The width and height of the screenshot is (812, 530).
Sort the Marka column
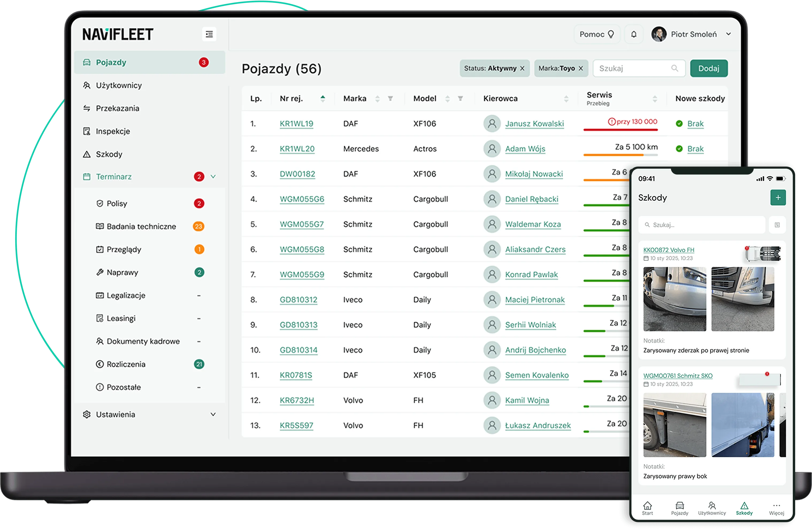(x=377, y=99)
